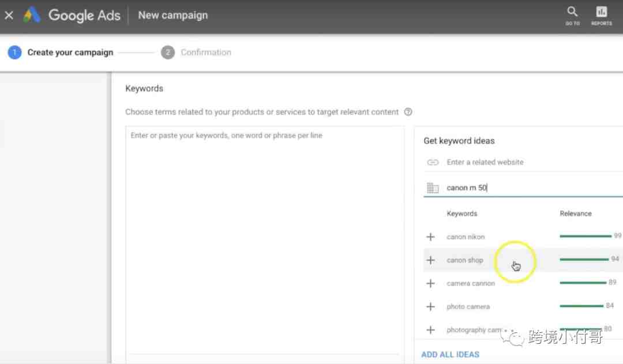Click the relevance score 94

tap(615, 258)
